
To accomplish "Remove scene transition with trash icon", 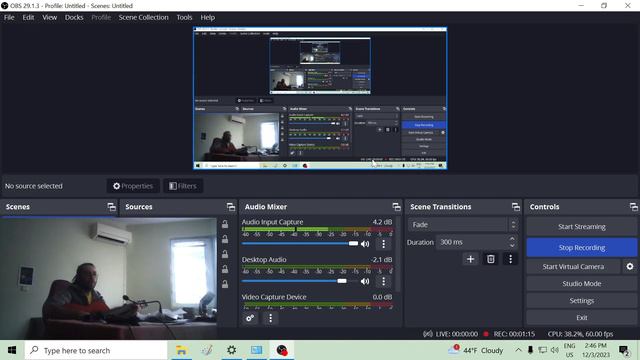I will pos(491,259).
